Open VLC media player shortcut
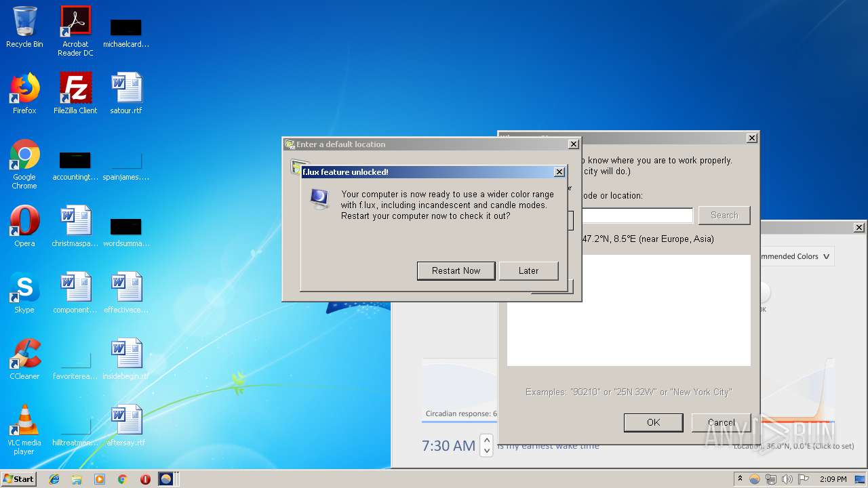The image size is (868, 488). pyautogui.click(x=24, y=430)
